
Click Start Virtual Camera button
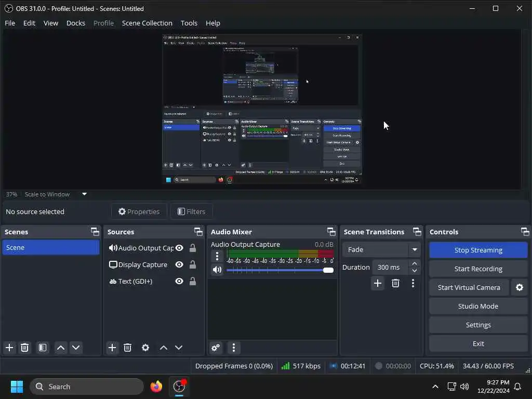coord(469,287)
